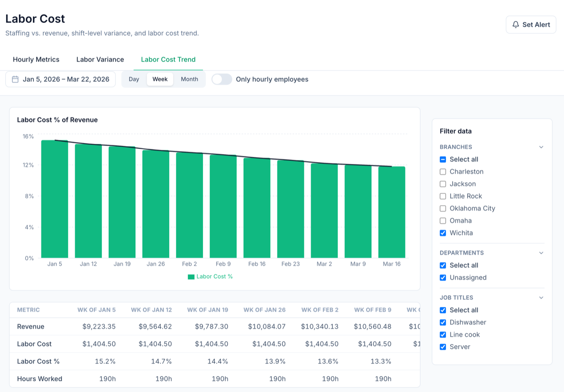564x392 pixels.
Task: Uncheck the Unassigned department
Action: point(443,277)
